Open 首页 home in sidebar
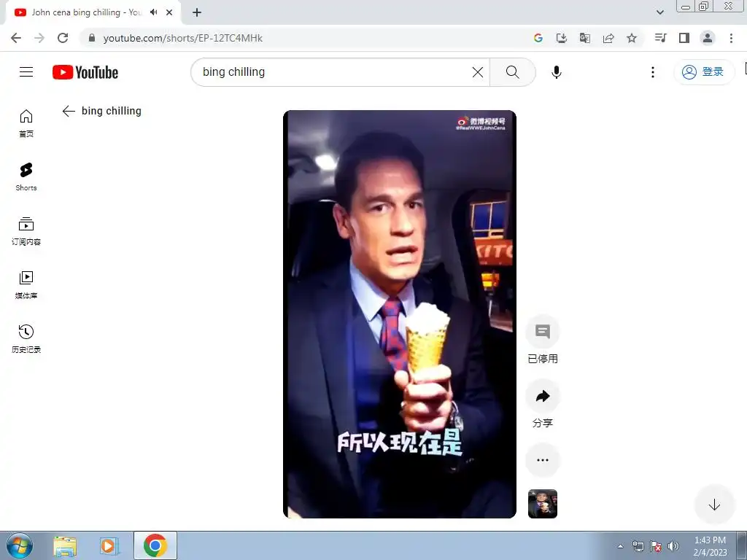Image resolution: width=747 pixels, height=560 pixels. 26,123
